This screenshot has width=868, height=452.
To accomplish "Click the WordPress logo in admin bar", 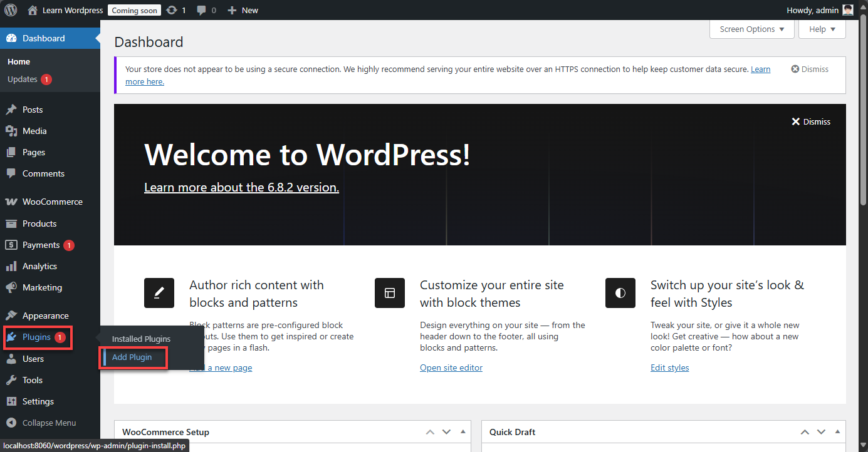I will click(x=11, y=10).
